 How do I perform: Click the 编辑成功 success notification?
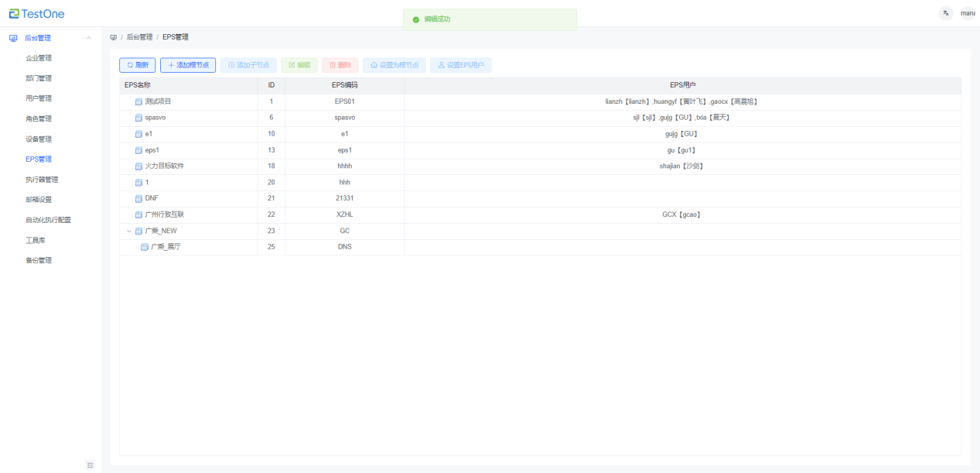click(490, 19)
